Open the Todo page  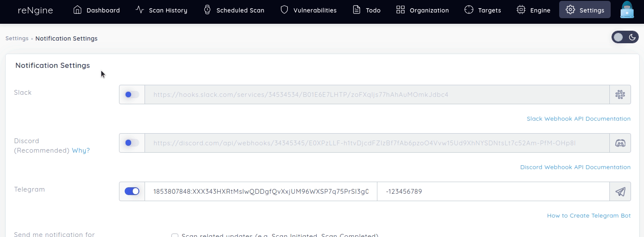367,10
